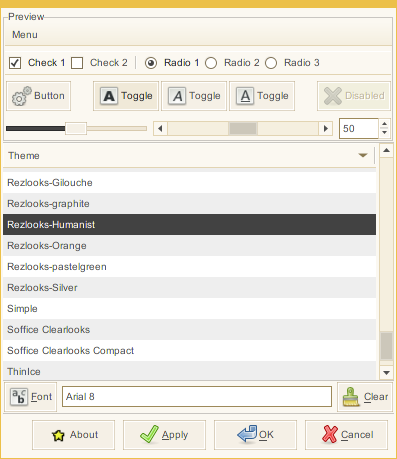This screenshot has height=459, width=397.
Task: Apply the selected theme
Action: [164, 435]
